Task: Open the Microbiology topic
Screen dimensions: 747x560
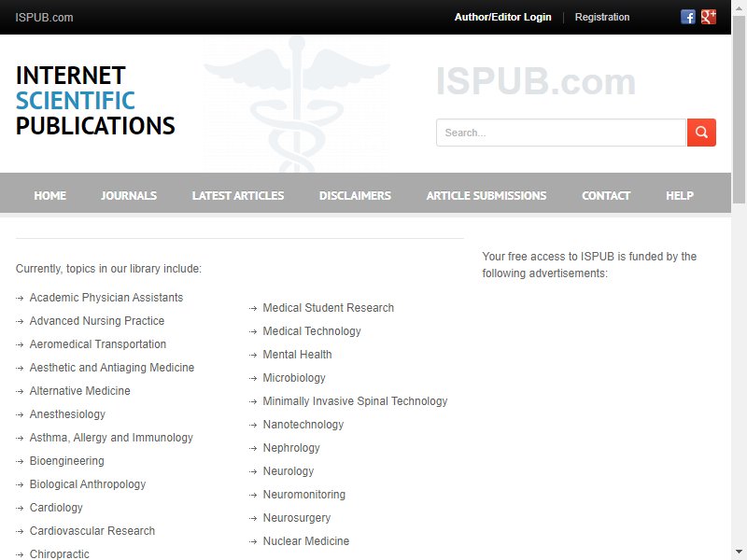Action: (x=294, y=378)
